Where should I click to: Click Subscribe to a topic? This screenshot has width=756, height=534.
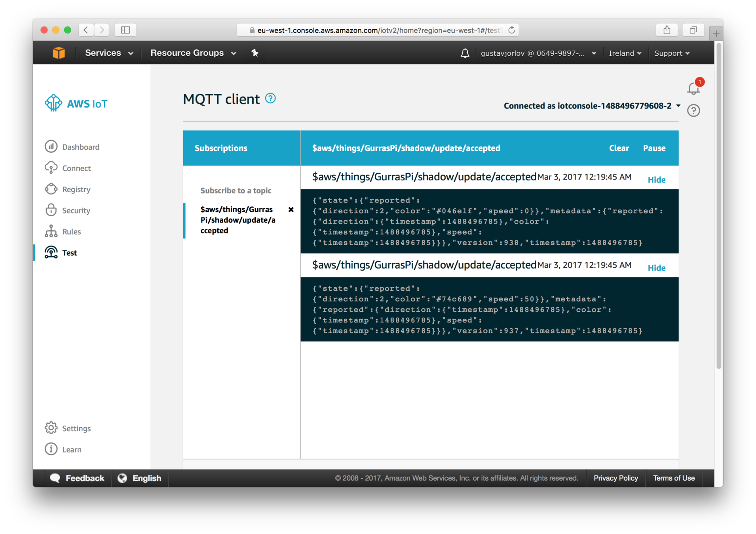coord(236,190)
